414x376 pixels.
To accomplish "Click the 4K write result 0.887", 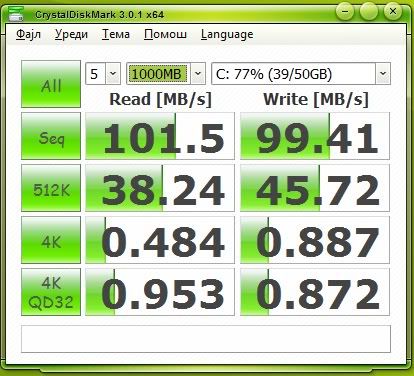I will [x=315, y=240].
